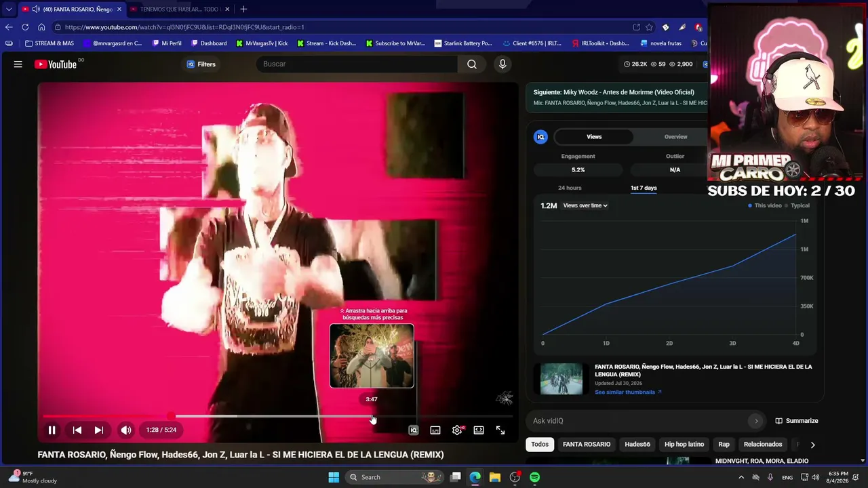Open Spotify from the taskbar
Viewport: 868px width, 488px height.
534,477
